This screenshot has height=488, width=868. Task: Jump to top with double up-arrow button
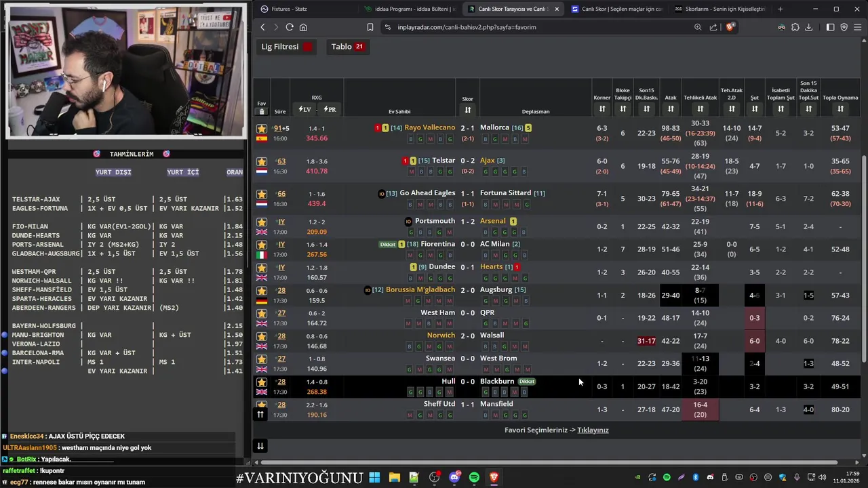[x=260, y=414]
